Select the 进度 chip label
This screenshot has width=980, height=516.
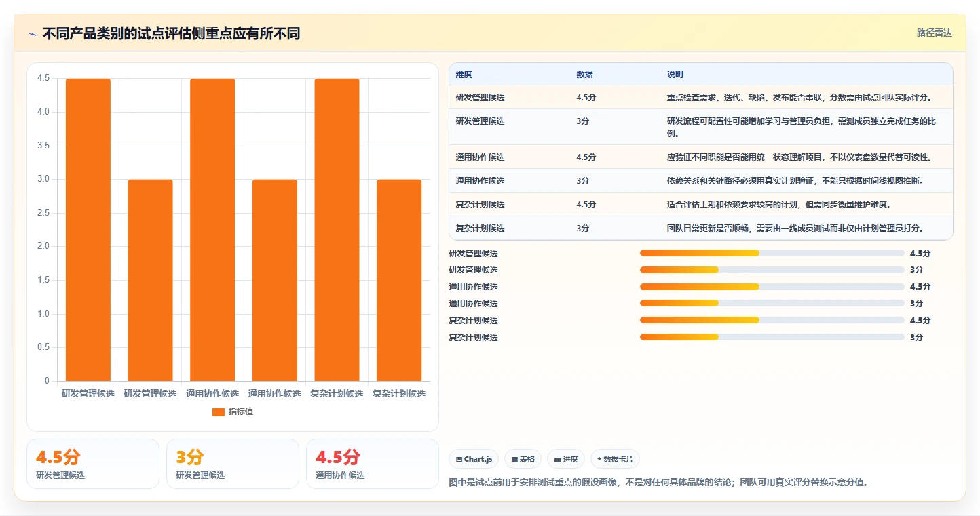tap(571, 459)
